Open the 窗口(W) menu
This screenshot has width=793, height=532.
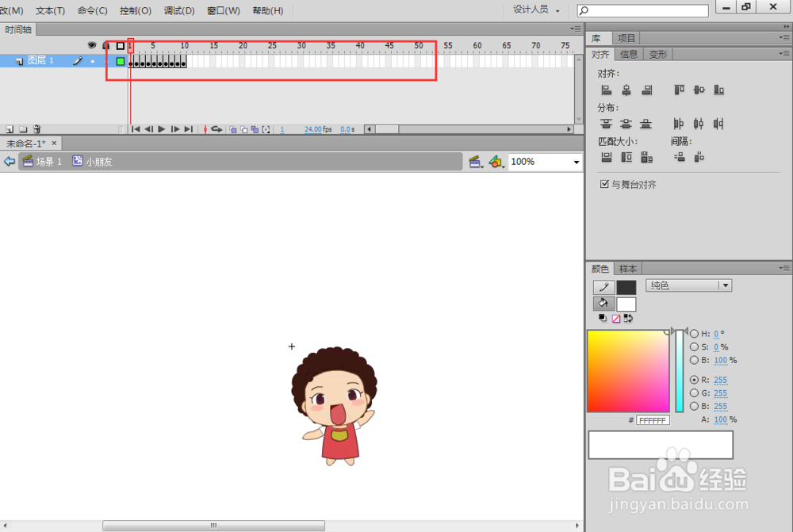tap(224, 10)
